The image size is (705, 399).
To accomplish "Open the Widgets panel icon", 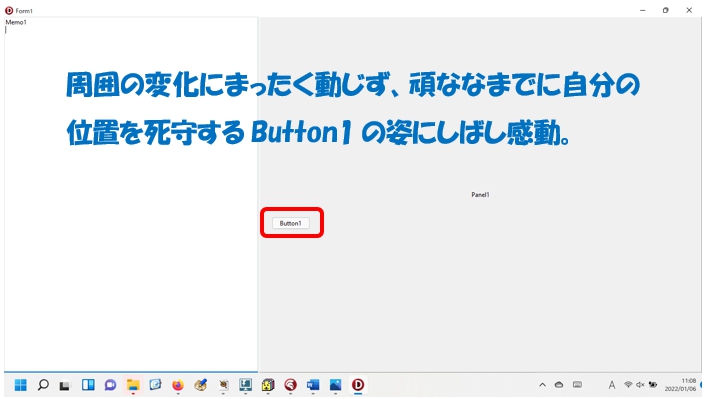I will (88, 385).
